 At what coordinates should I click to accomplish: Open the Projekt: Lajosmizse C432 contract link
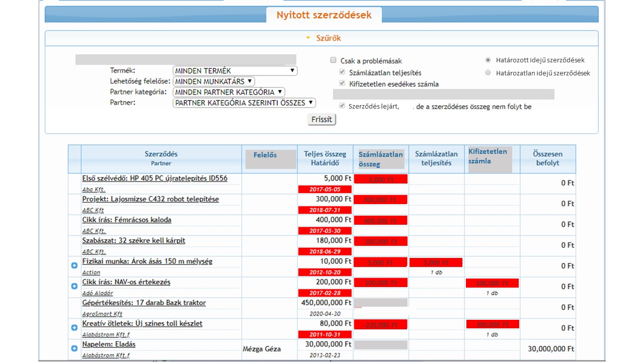click(150, 199)
